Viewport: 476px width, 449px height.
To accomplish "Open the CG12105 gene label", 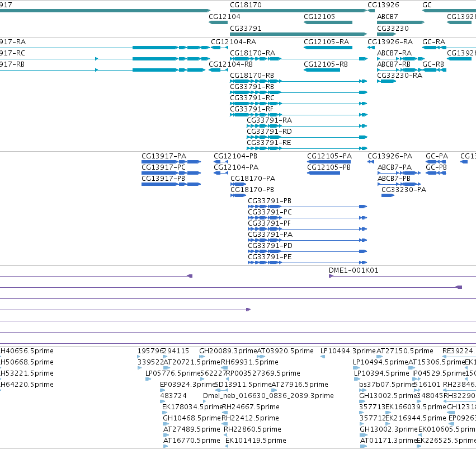I will tap(319, 16).
